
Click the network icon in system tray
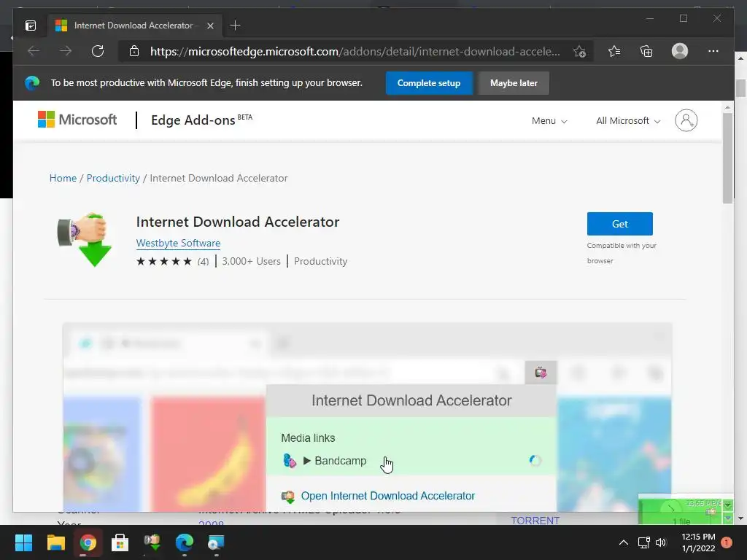coord(643,542)
